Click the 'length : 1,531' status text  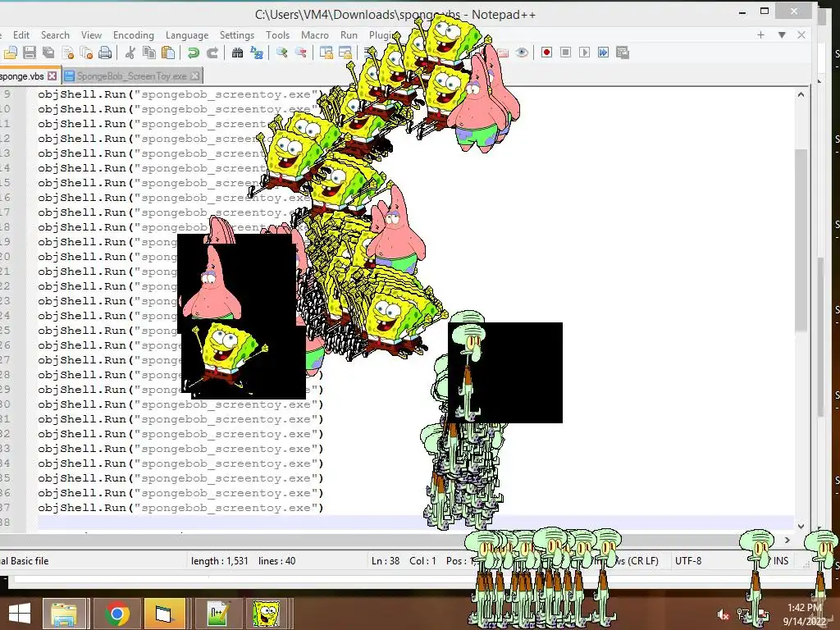[220, 561]
